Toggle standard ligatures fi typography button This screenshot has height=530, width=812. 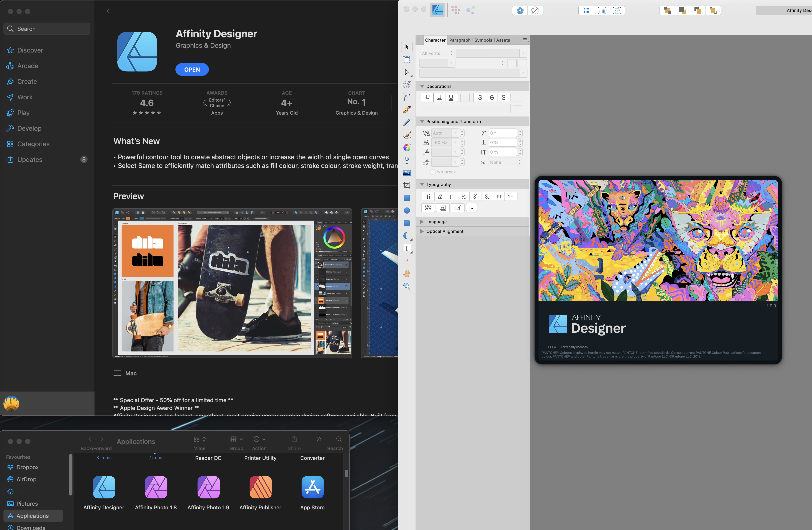point(428,197)
